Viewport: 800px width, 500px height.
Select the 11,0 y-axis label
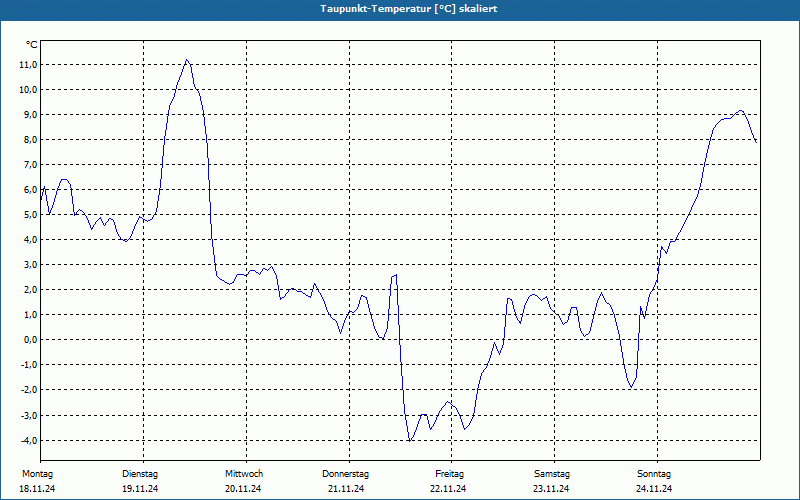(x=28, y=65)
